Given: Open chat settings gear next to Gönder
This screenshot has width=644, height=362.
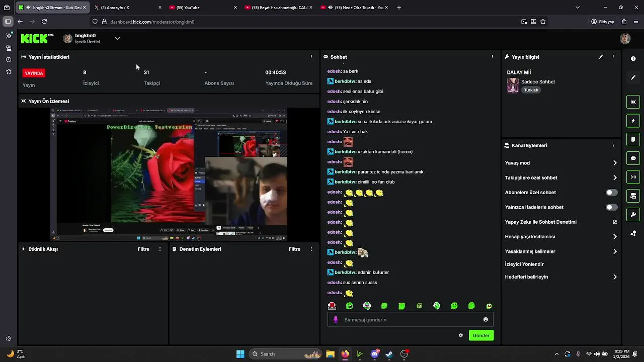Looking at the screenshot, I should 460,335.
